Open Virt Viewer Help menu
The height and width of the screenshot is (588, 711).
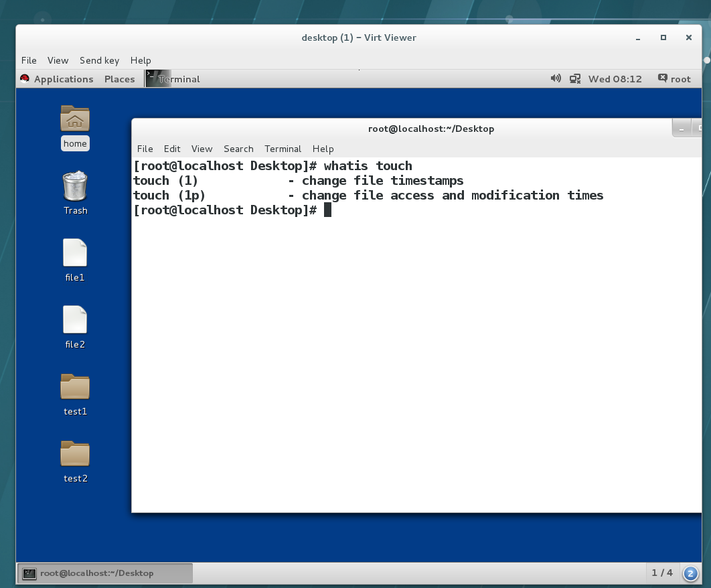coord(141,60)
